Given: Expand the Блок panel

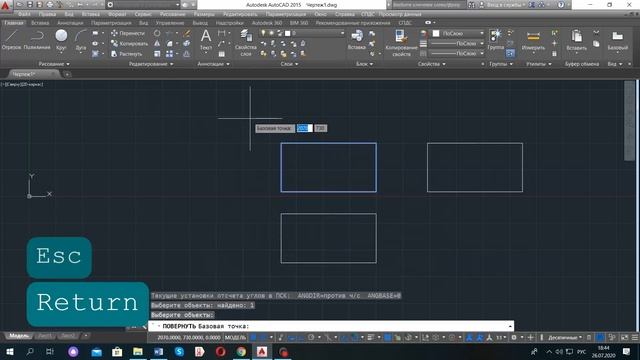Looking at the screenshot, I should 364,64.
